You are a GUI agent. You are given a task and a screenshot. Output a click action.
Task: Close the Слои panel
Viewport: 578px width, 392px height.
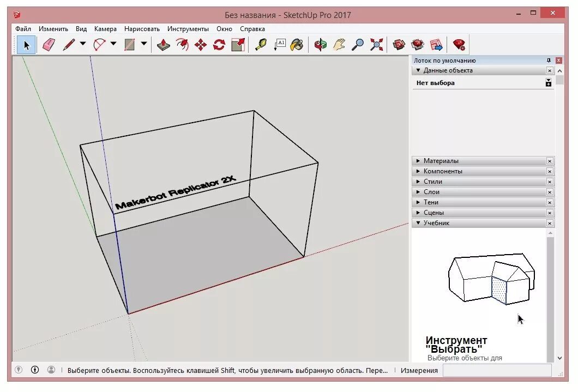(x=550, y=192)
